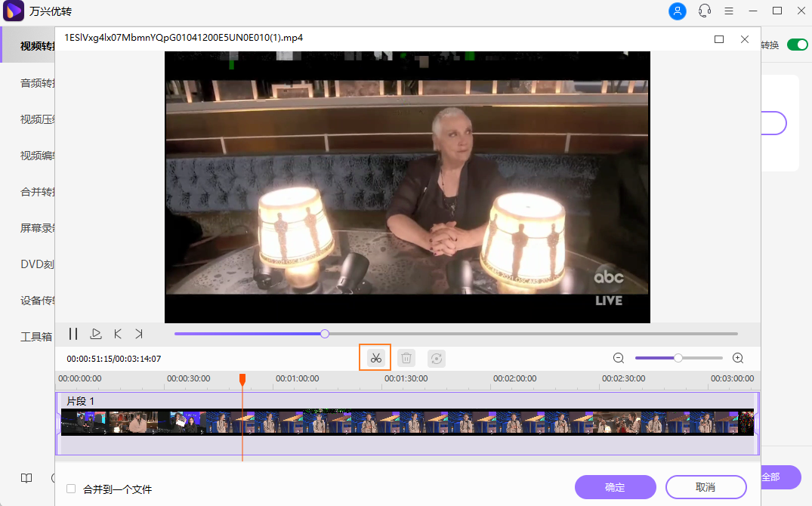Screen dimensions: 812x506
Task: Click the 取消 button
Action: (x=705, y=487)
